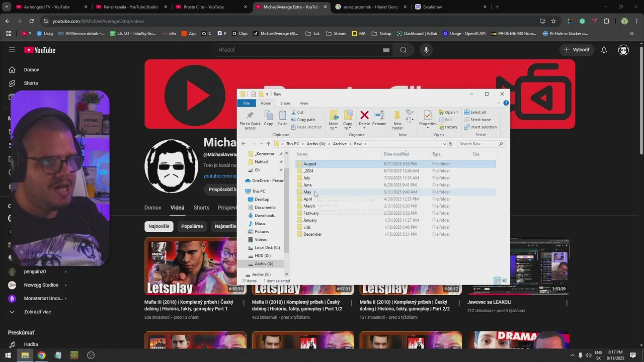Open the Easy access dropdown icon

[410, 120]
